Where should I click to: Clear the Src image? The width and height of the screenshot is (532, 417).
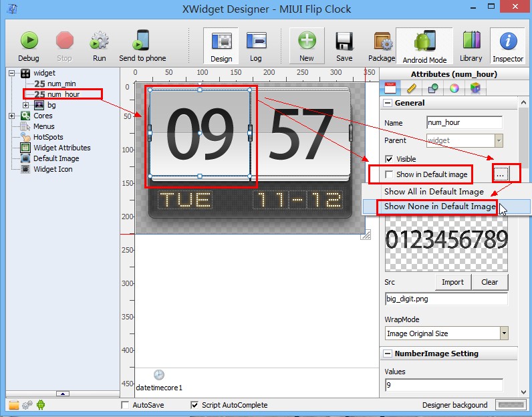click(x=490, y=282)
